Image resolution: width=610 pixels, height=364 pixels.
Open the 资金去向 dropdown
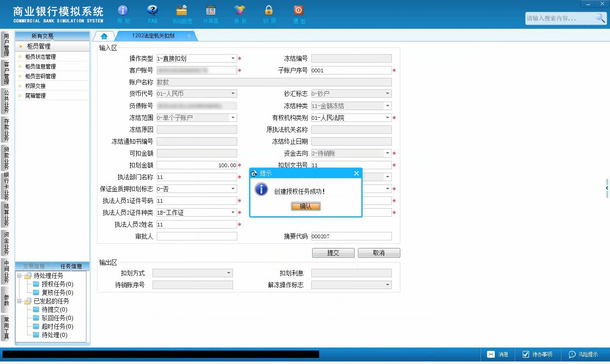click(x=388, y=153)
